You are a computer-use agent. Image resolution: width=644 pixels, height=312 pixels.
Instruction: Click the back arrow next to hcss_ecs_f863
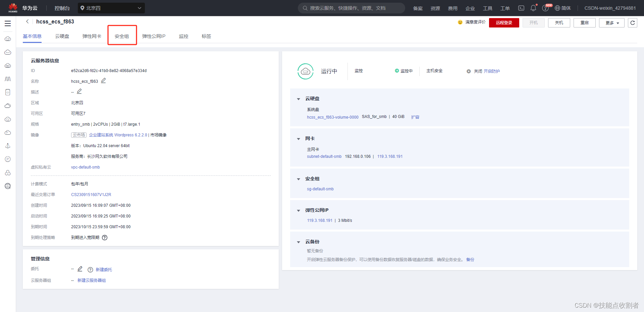[x=28, y=21]
